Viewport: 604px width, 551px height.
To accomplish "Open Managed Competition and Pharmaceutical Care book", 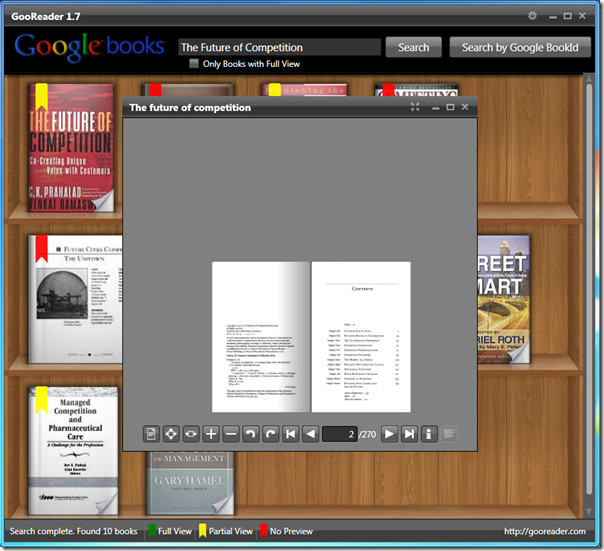I will click(x=73, y=451).
